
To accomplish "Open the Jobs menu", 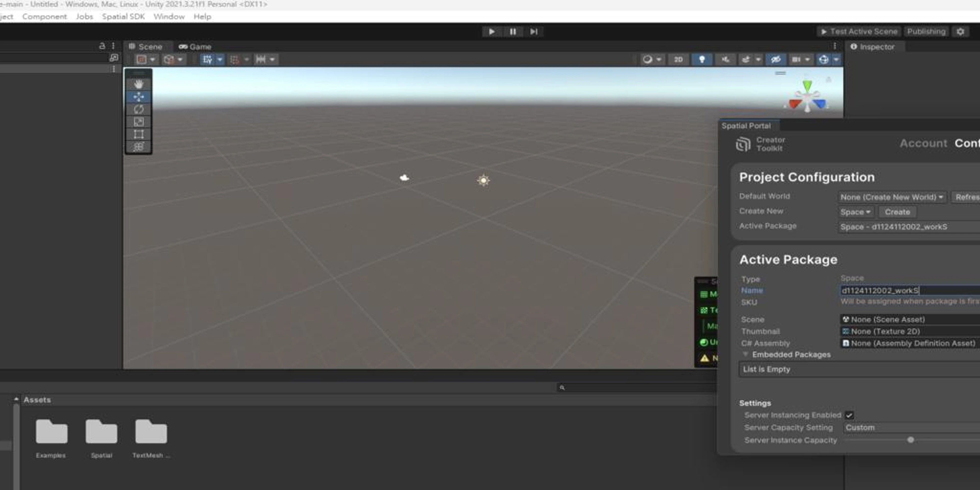I will pos(84,17).
